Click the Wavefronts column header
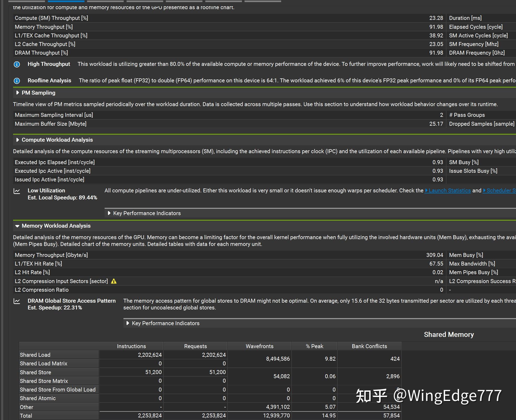Screen dimensions: 516x420 [259, 346]
